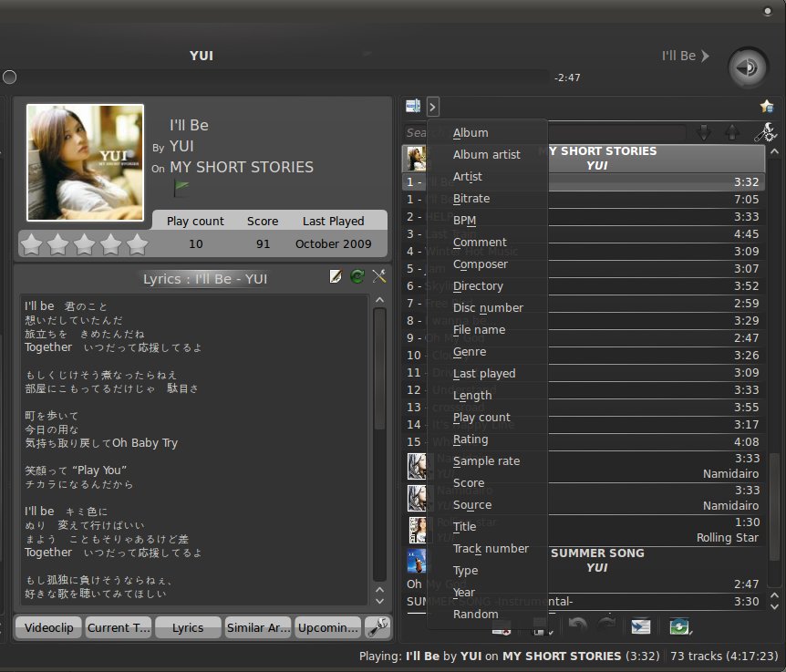Click the song progress seek bar

[x=274, y=78]
